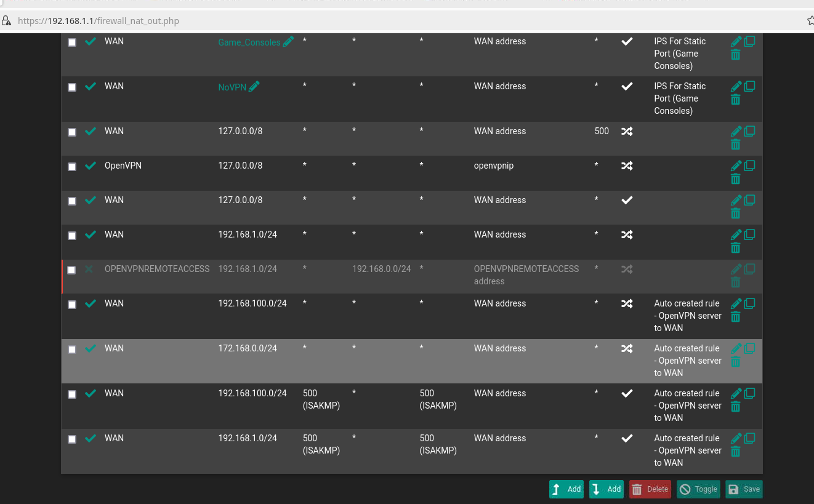Select the 172.168.0.0/24 source cell
Viewport: 814px width, 504px height.
[248, 348]
